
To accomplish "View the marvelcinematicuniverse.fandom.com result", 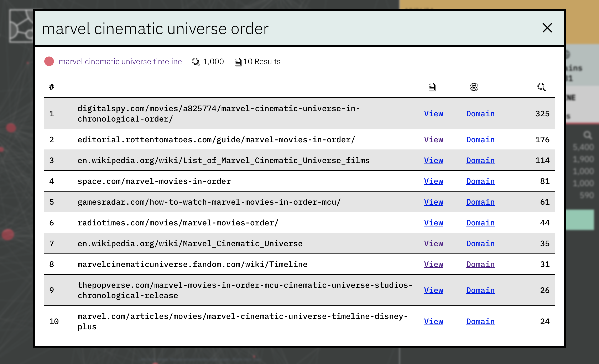I will [433, 264].
